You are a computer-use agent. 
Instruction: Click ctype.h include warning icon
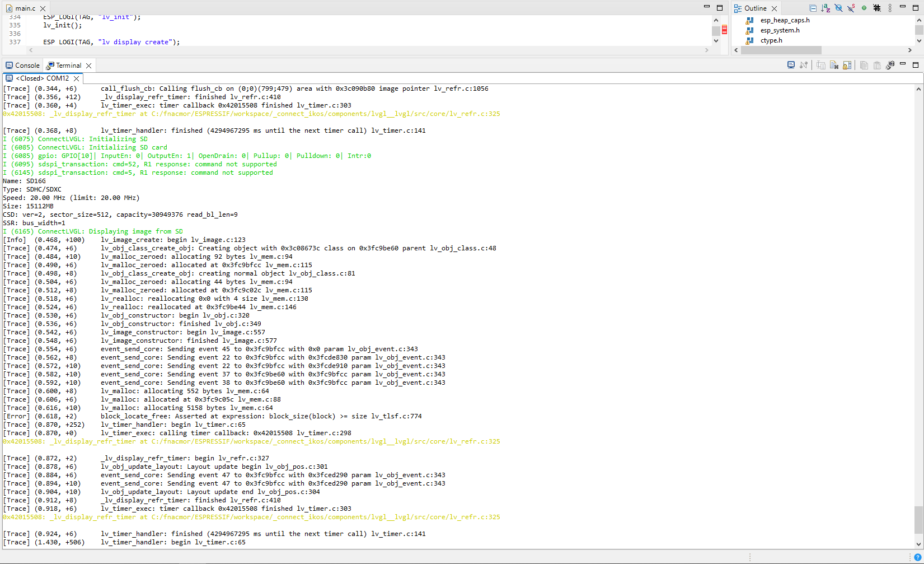[750, 40]
